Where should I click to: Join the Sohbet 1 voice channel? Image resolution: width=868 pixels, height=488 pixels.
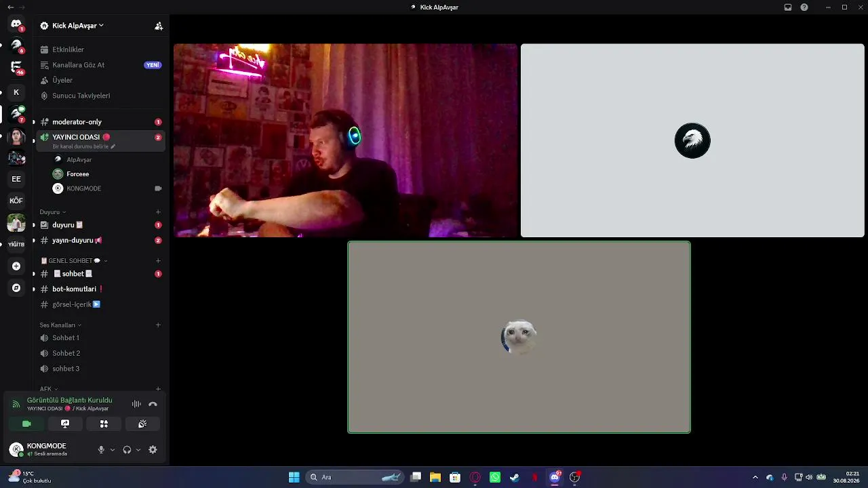pyautogui.click(x=100, y=338)
